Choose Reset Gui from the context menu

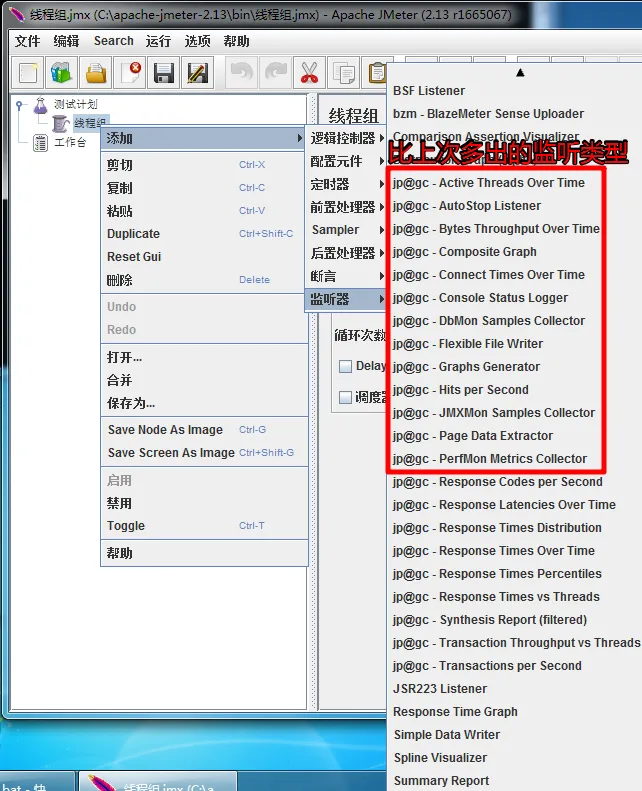[x=204, y=257]
